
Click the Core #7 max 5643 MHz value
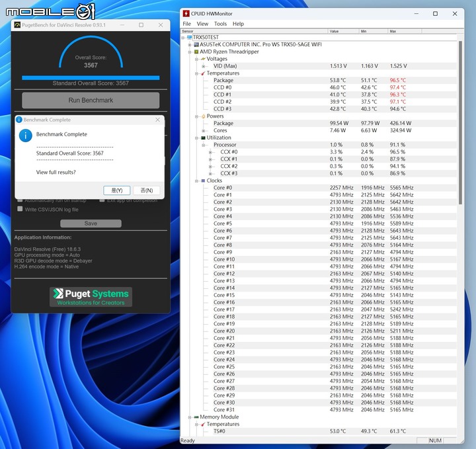point(402,238)
